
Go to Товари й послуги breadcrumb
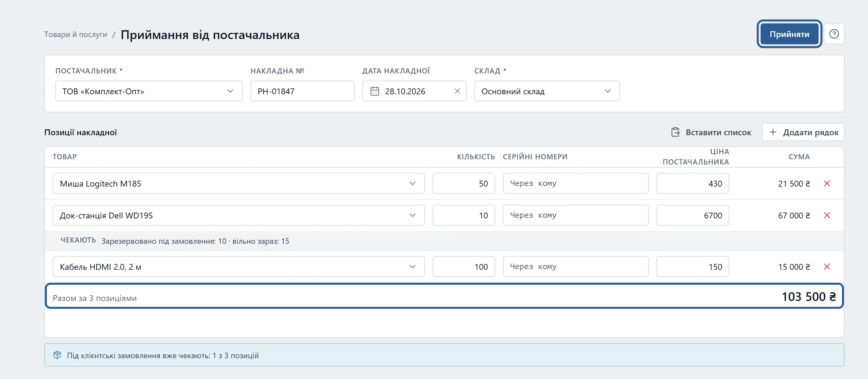[75, 35]
